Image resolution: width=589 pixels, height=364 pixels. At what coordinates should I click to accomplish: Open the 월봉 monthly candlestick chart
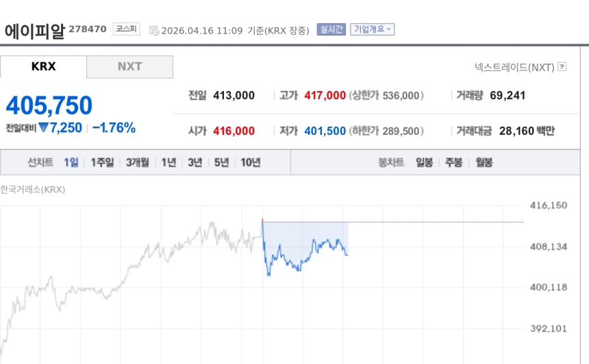(x=484, y=162)
